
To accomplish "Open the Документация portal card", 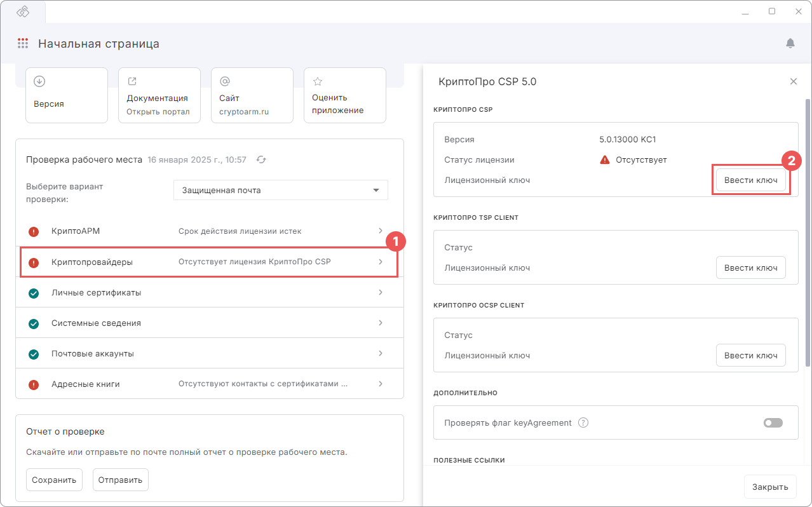I will point(159,95).
